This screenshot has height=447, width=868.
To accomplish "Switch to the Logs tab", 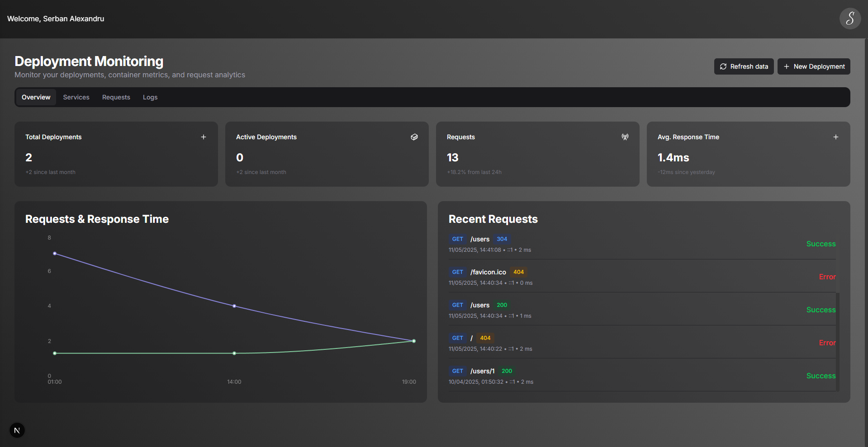I will 150,97.
